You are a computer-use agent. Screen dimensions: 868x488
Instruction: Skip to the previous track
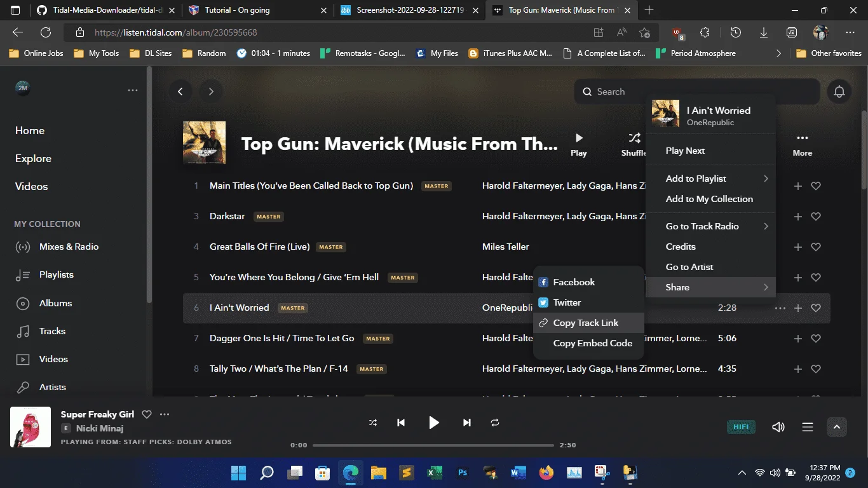pyautogui.click(x=401, y=423)
